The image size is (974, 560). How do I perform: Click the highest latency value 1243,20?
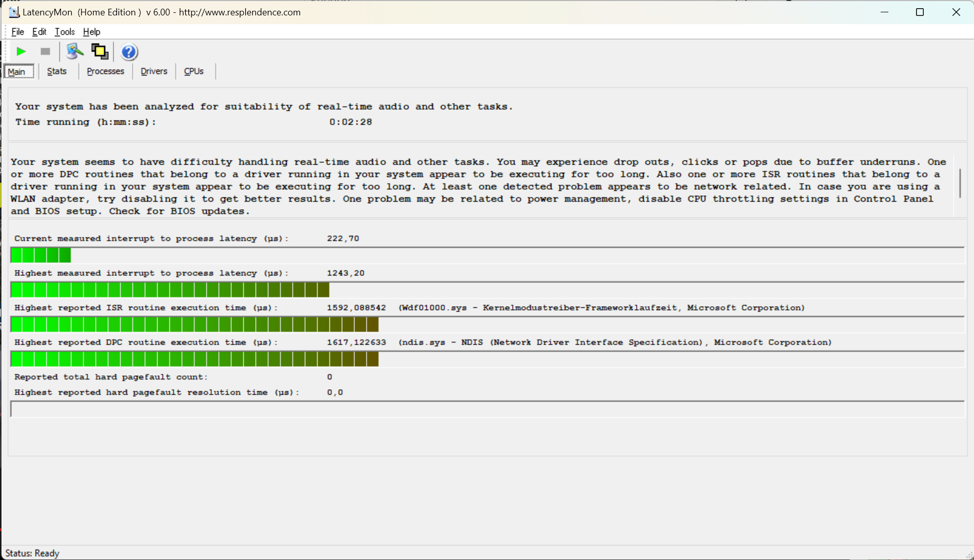coord(346,273)
